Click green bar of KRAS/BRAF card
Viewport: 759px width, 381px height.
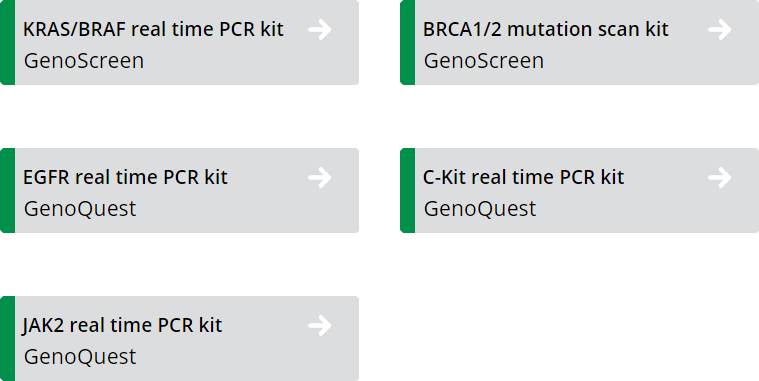7,42
